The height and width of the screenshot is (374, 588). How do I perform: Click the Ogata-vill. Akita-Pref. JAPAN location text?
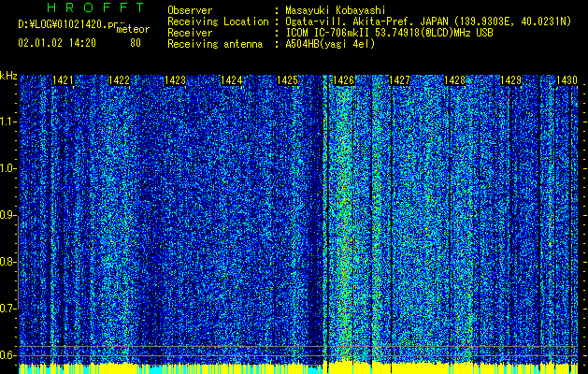coord(428,22)
